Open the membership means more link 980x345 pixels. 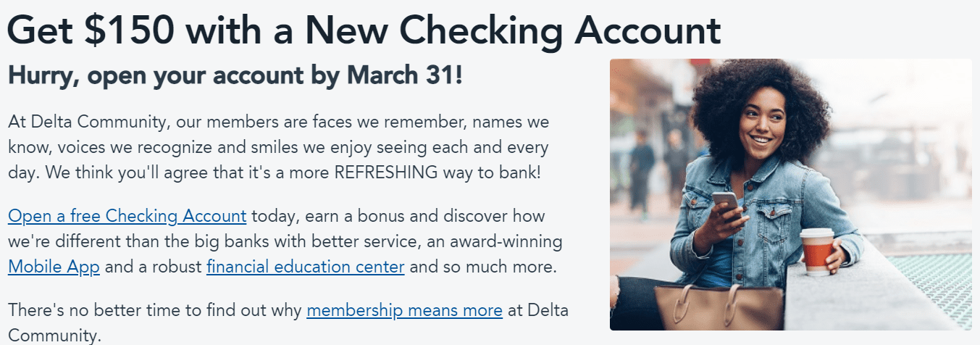coord(404,310)
